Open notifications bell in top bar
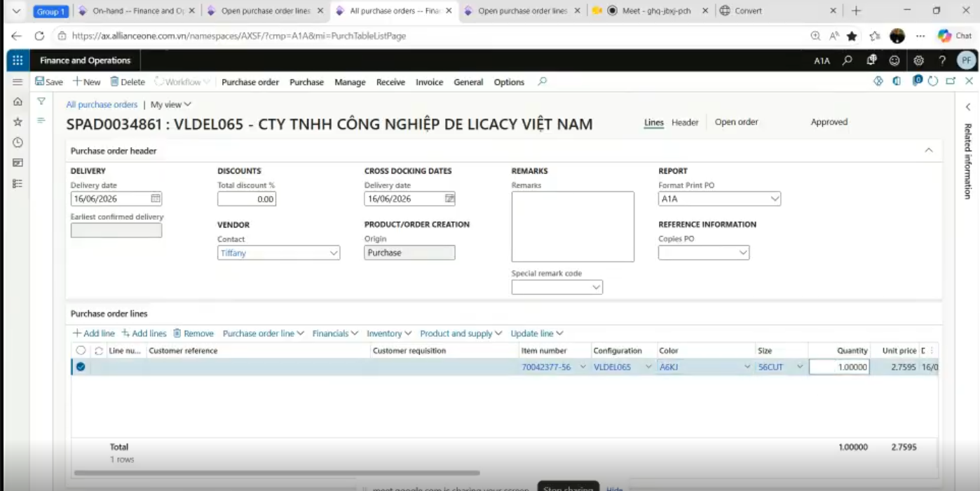 (871, 61)
